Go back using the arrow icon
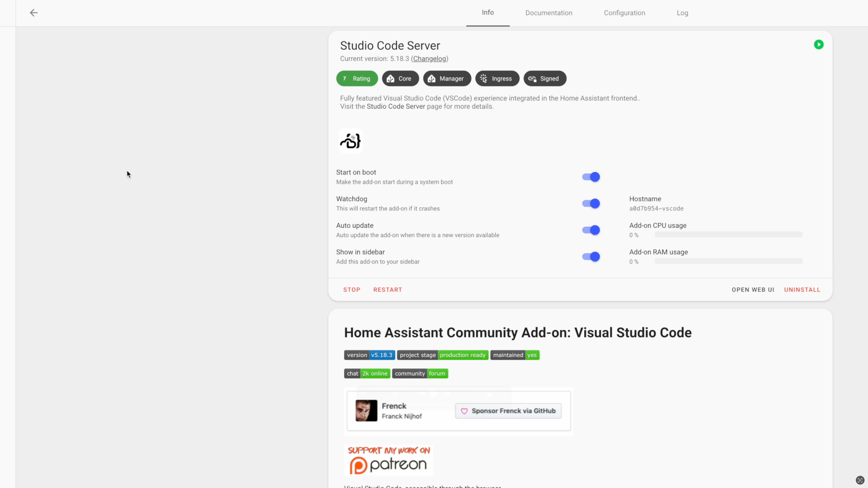 click(33, 13)
